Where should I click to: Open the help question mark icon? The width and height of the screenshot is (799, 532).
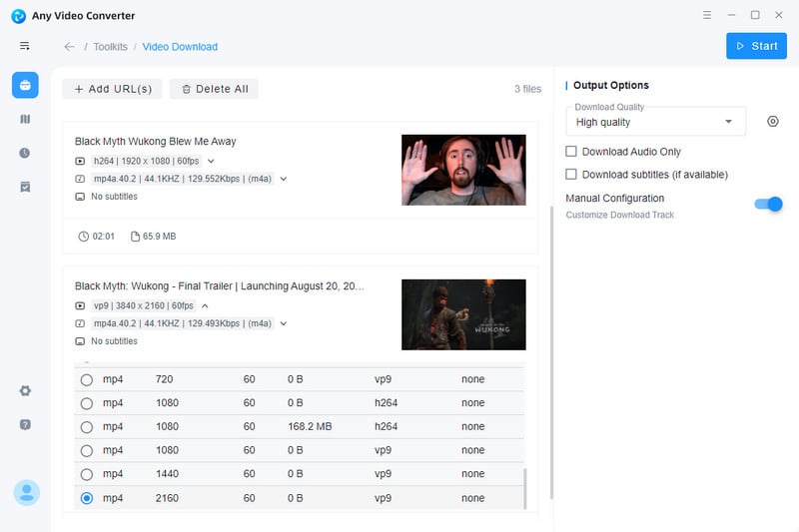pyautogui.click(x=25, y=424)
